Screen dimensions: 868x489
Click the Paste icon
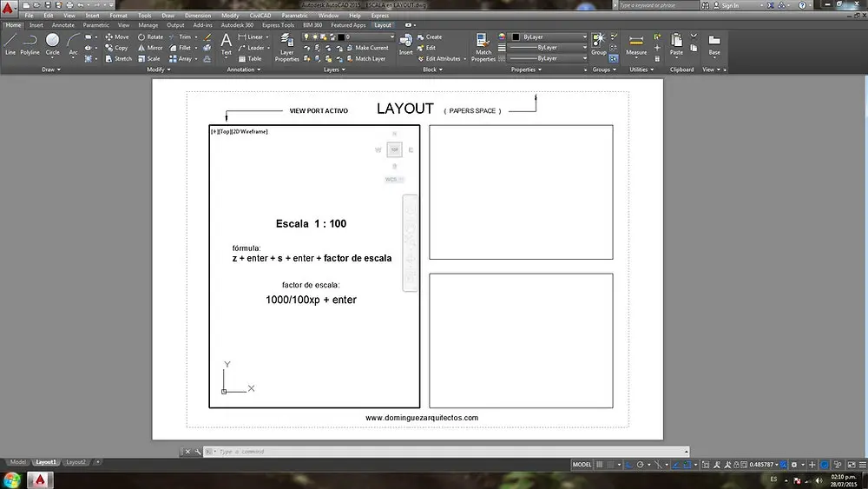coord(676,43)
